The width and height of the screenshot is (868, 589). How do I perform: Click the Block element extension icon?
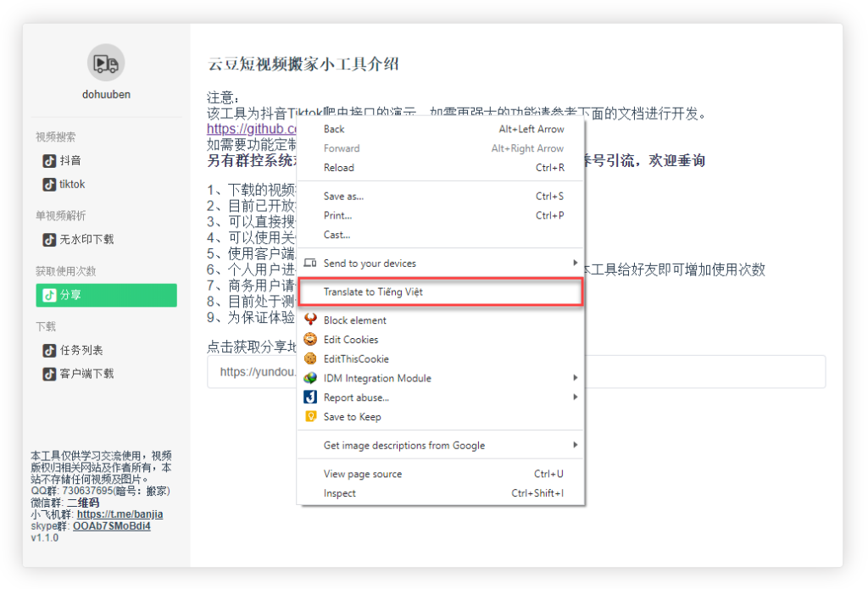pos(310,320)
